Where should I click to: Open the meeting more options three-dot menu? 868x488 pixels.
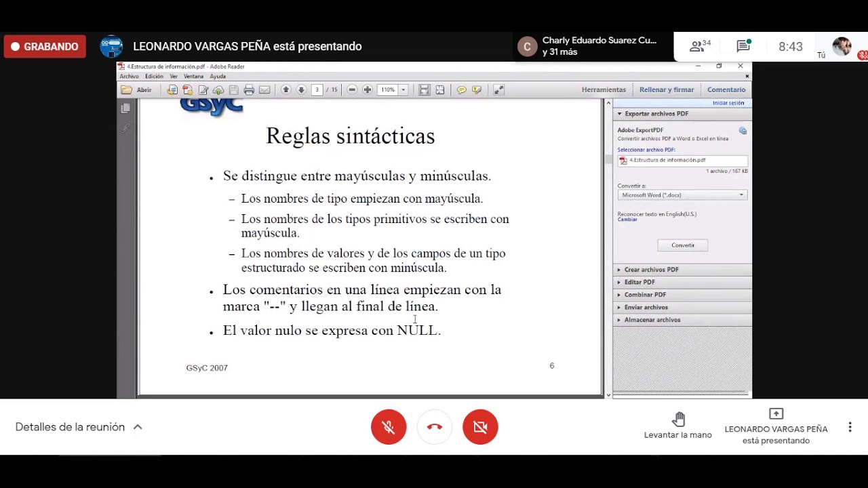click(x=850, y=427)
